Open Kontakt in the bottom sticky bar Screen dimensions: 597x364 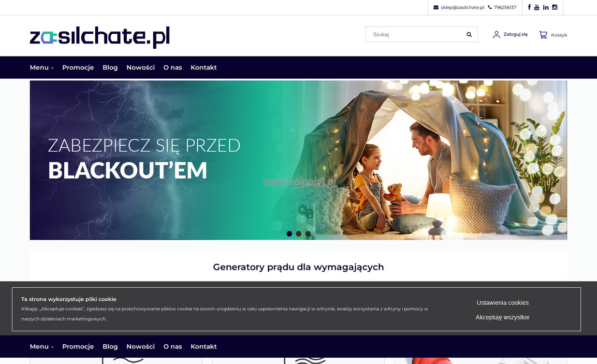(204, 347)
